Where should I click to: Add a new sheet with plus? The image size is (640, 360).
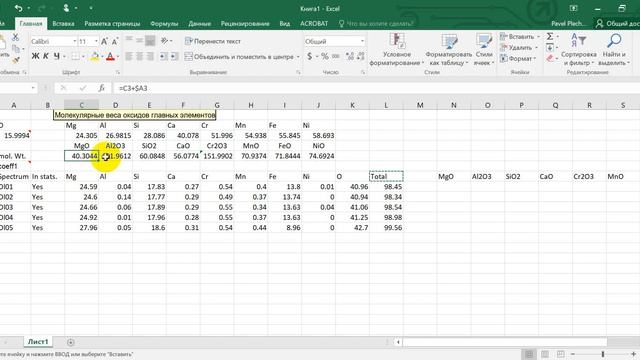tap(71, 342)
